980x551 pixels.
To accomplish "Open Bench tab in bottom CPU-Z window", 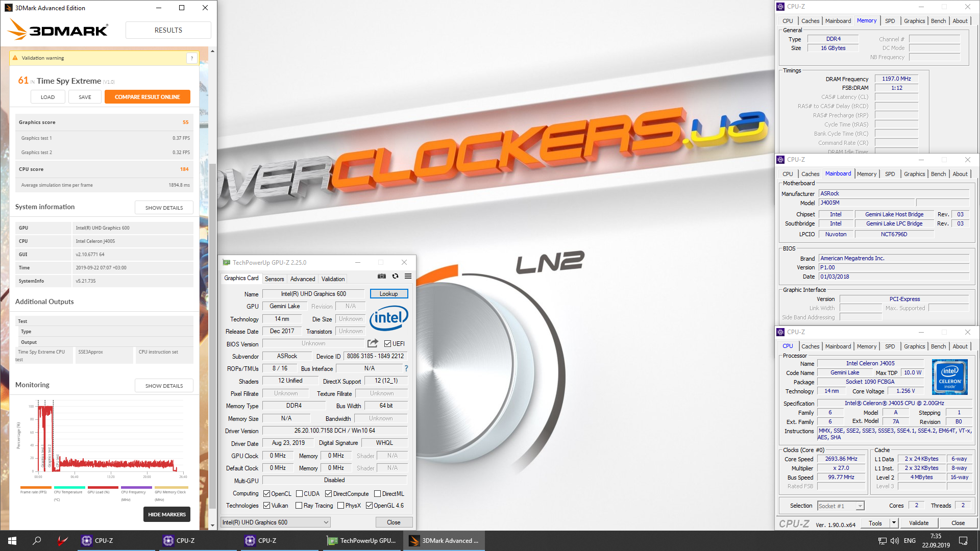I will (938, 346).
